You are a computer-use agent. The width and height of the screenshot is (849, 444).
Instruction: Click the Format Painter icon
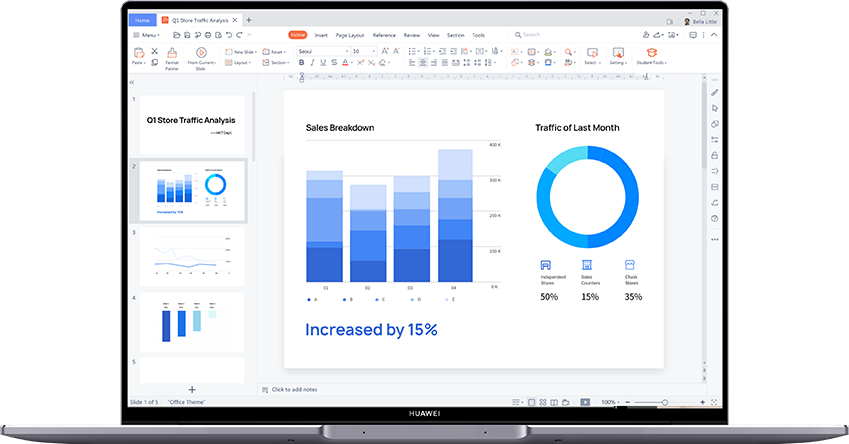(172, 52)
